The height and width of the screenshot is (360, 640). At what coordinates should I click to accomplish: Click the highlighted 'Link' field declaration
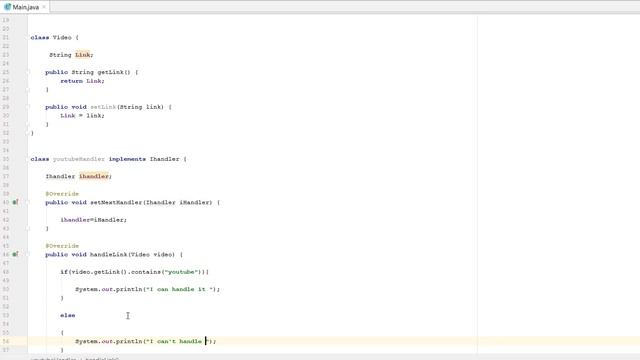(x=82, y=55)
